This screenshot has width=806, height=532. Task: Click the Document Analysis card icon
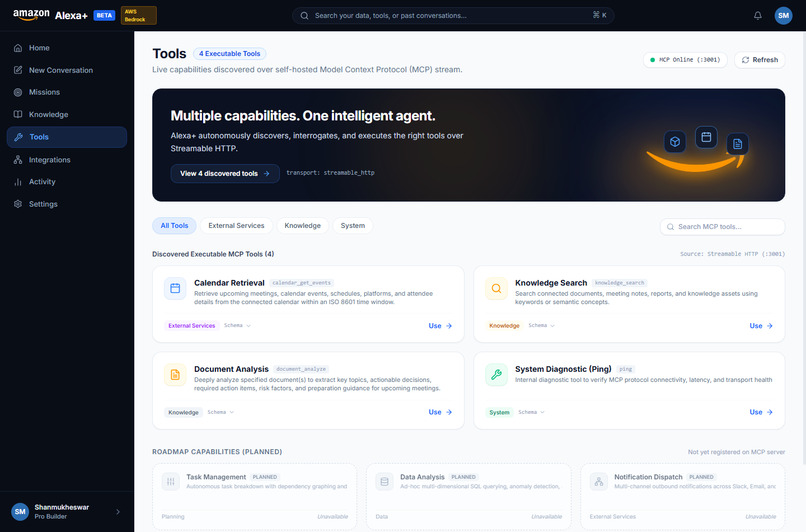click(x=175, y=375)
